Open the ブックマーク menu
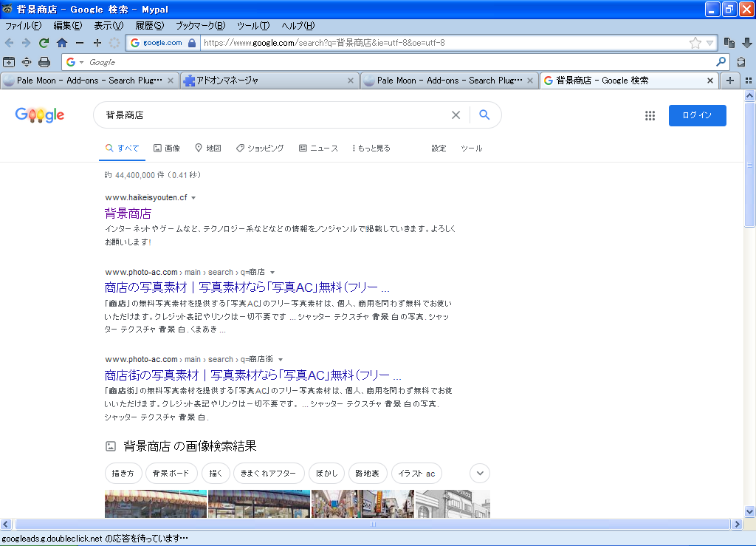Screen dimensions: 756x546 coord(200,26)
